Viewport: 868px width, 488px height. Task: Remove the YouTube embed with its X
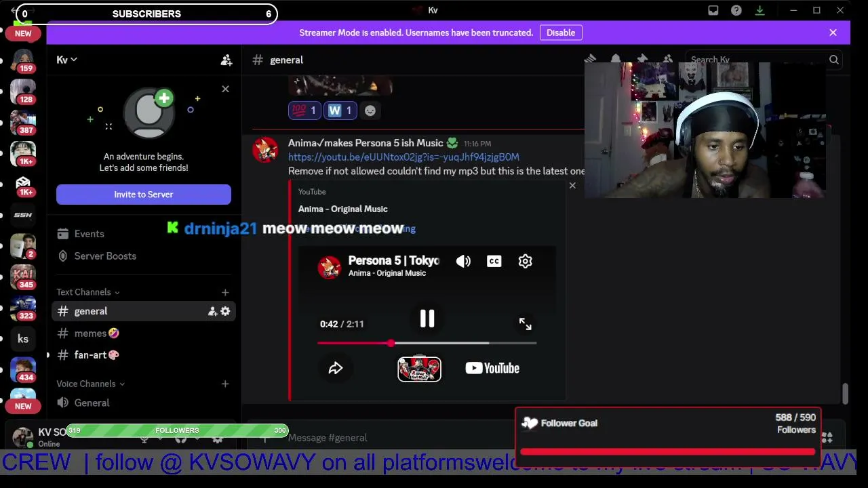tap(572, 185)
